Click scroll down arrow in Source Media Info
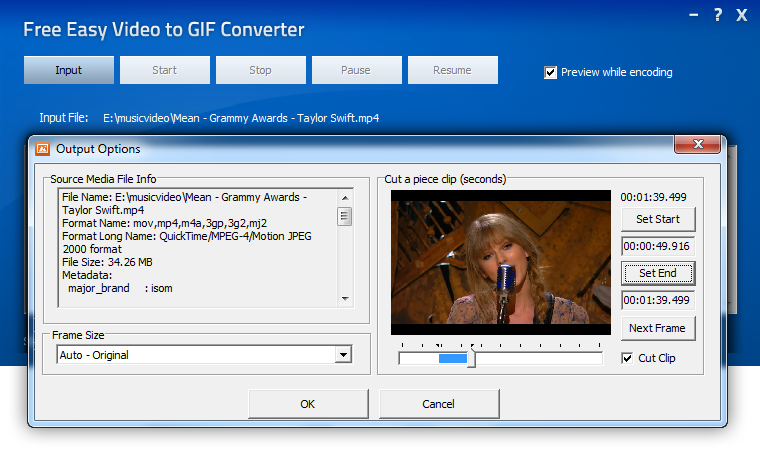Image resolution: width=760 pixels, height=450 pixels. coord(345,299)
